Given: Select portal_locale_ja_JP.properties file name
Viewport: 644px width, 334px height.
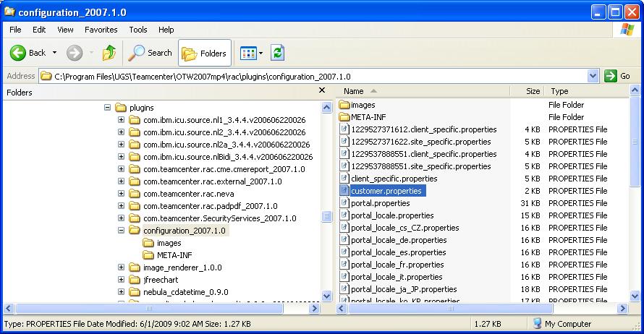Looking at the screenshot, I should (x=404, y=289).
